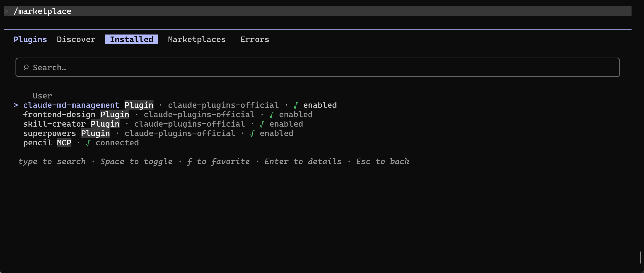Click the connected status of pencil

pyautogui.click(x=117, y=143)
